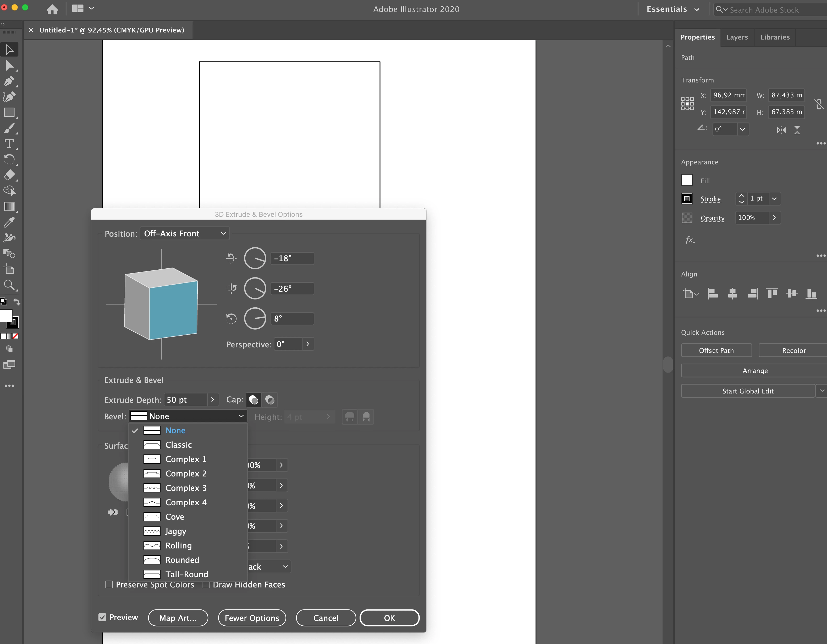Viewport: 827px width, 644px height.
Task: Activate the Zoom tool
Action: 9,285
